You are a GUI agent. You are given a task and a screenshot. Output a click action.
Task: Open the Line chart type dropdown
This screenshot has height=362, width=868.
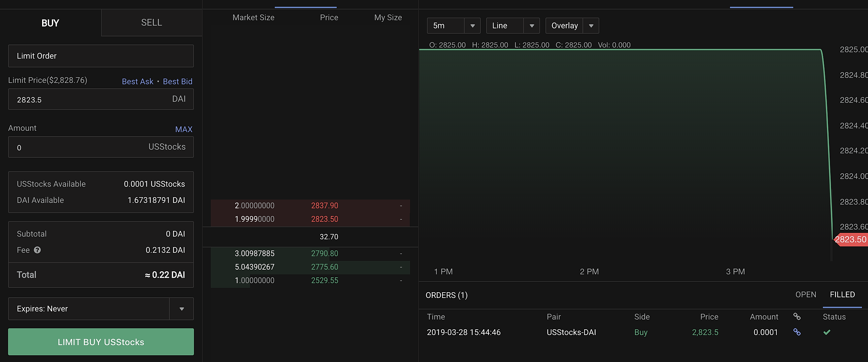513,26
